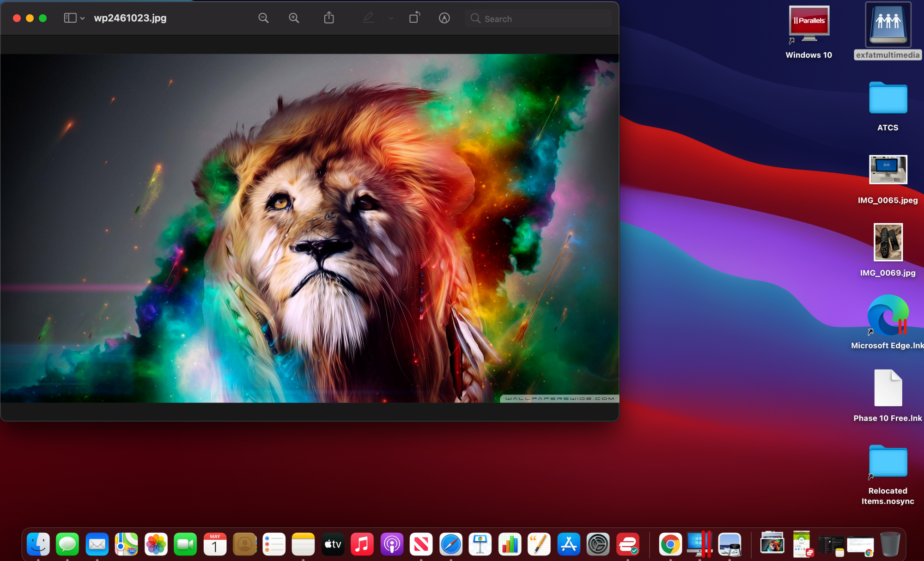The image size is (924, 561).
Task: Select the IMG_0065.jpeg thumbnail
Action: click(x=888, y=170)
